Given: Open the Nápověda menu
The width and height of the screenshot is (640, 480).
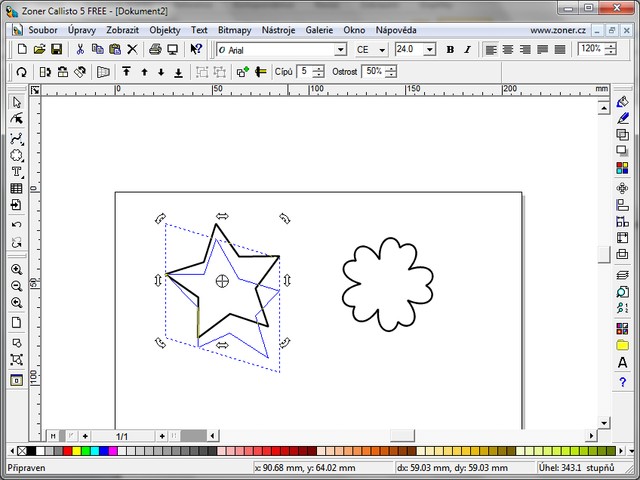Looking at the screenshot, I should [x=396, y=30].
